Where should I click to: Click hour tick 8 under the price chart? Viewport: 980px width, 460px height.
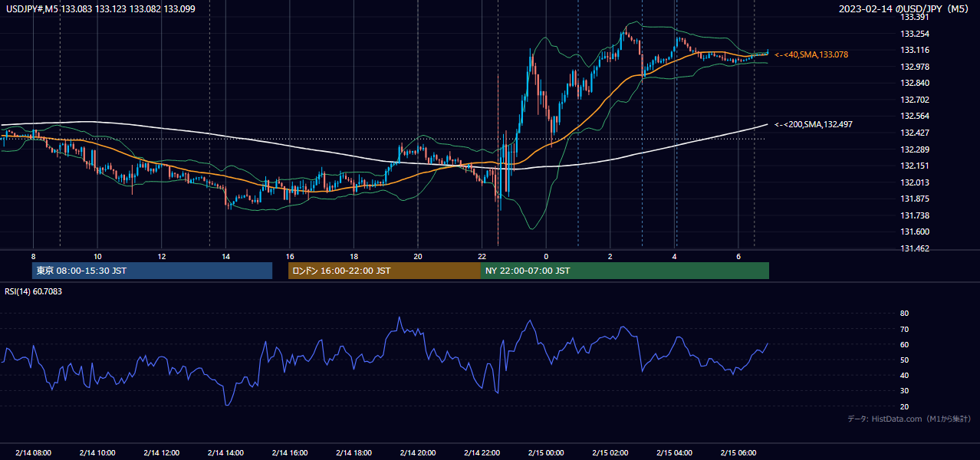tap(33, 256)
